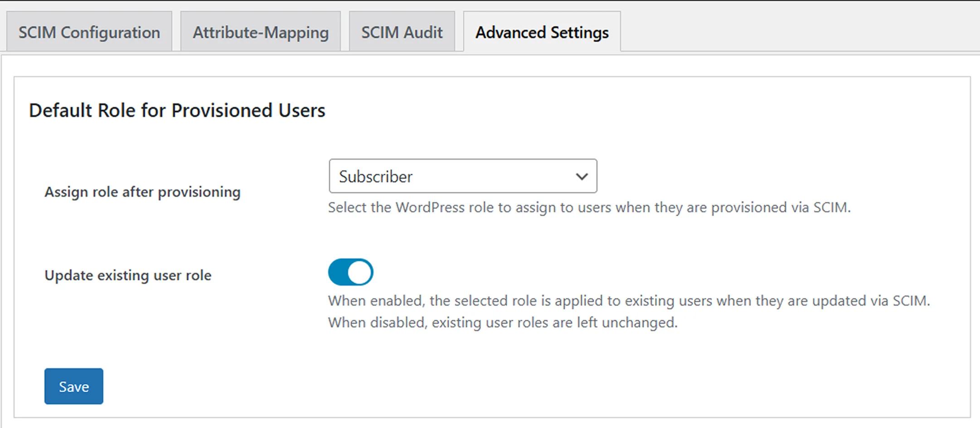Click the Save button
Screen dimensions: 980x428
(x=74, y=386)
